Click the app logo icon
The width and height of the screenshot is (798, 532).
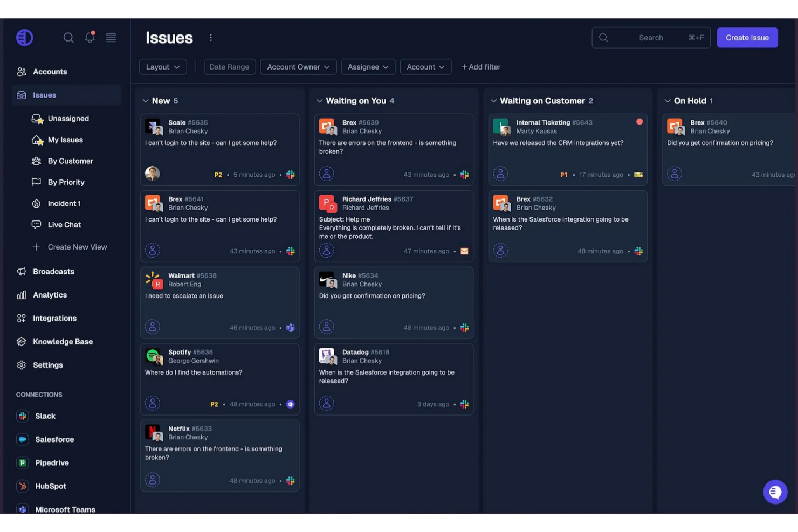point(24,38)
